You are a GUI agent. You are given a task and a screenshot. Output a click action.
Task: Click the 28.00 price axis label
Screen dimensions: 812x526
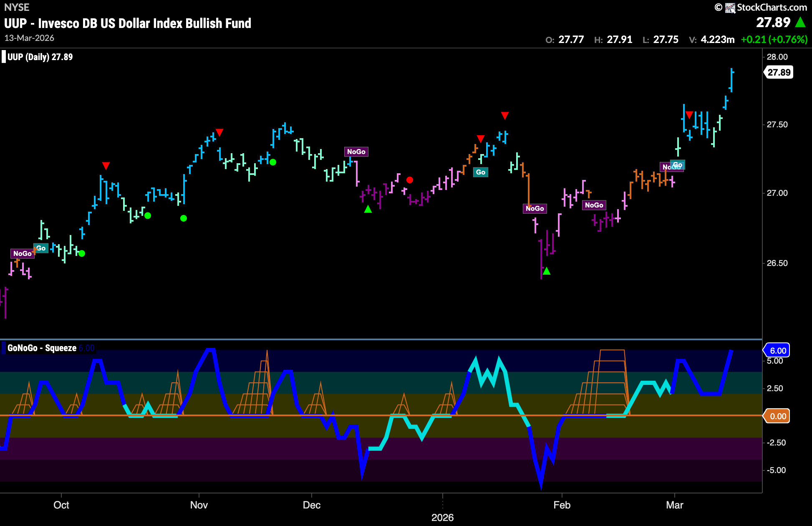pos(777,57)
